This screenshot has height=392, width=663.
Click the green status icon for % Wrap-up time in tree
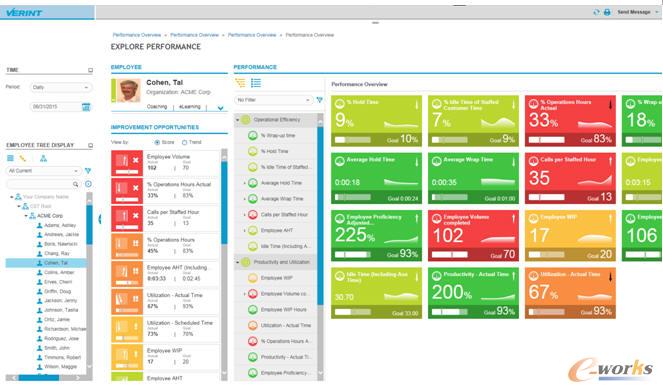253,136
